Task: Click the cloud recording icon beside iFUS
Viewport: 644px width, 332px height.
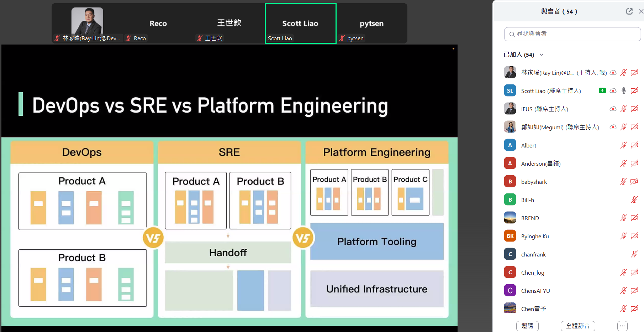Action: 613,109
